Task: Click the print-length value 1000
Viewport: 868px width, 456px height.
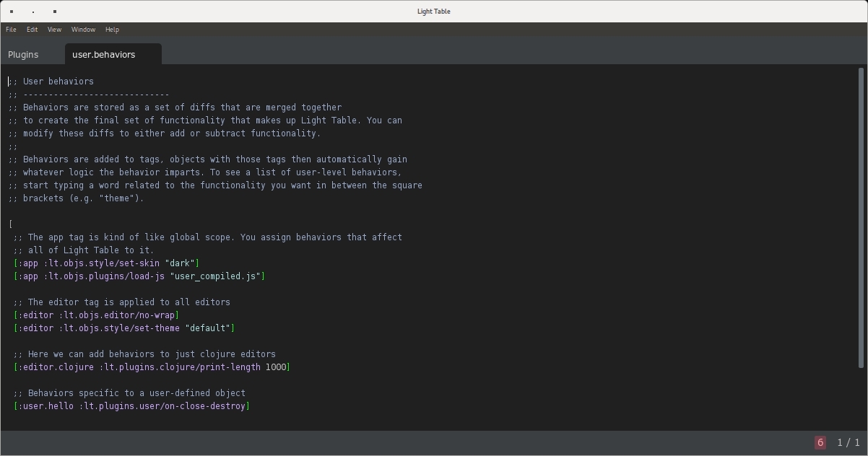Action: tap(275, 367)
